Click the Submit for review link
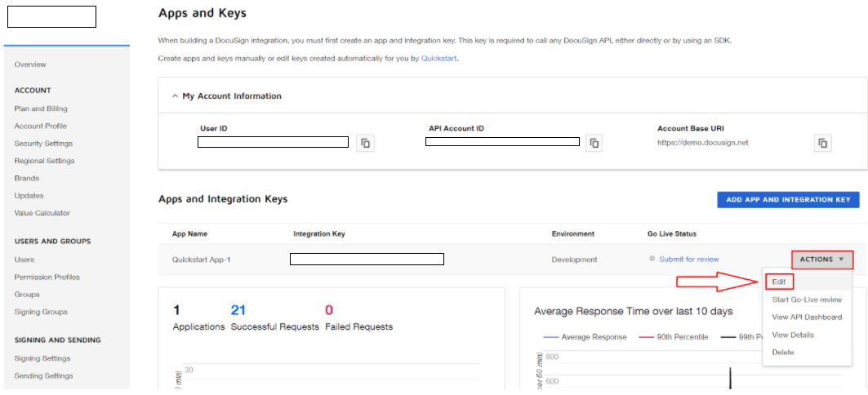 pos(688,260)
